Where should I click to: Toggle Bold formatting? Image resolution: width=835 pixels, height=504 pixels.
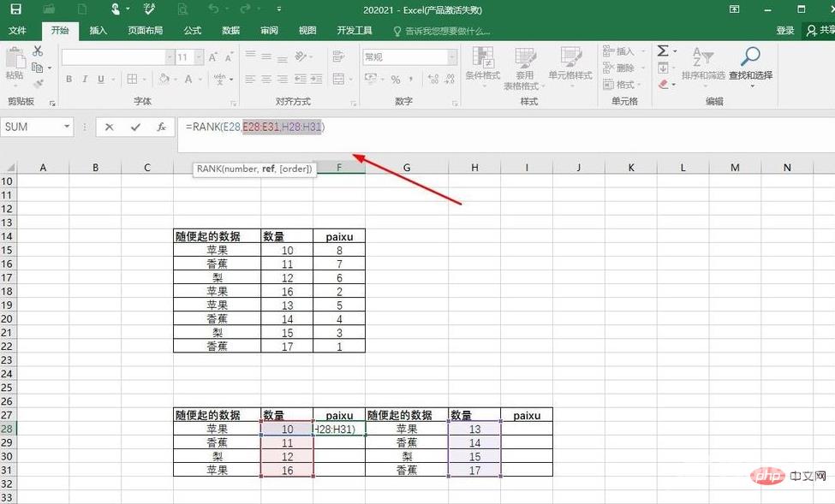[x=69, y=80]
